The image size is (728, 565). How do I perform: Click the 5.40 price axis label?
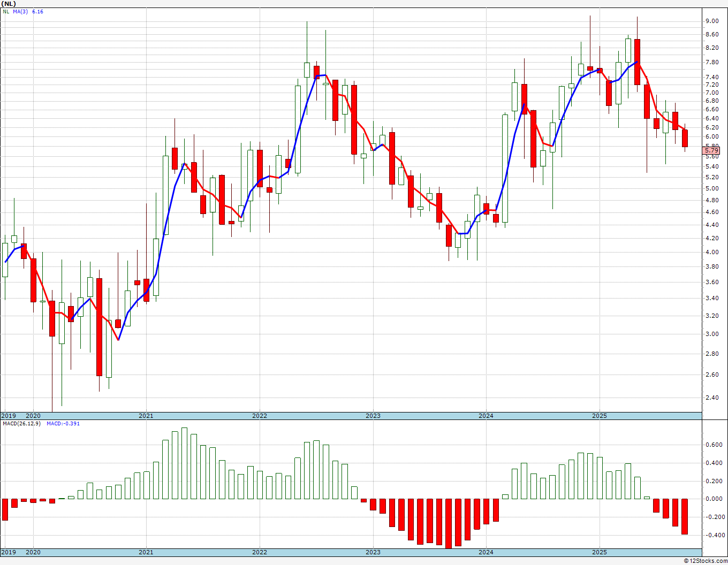coord(712,166)
